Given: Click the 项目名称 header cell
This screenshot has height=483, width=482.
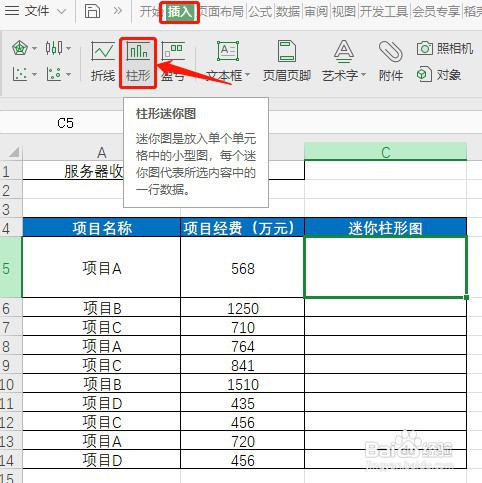Looking at the screenshot, I should pyautogui.click(x=101, y=228).
